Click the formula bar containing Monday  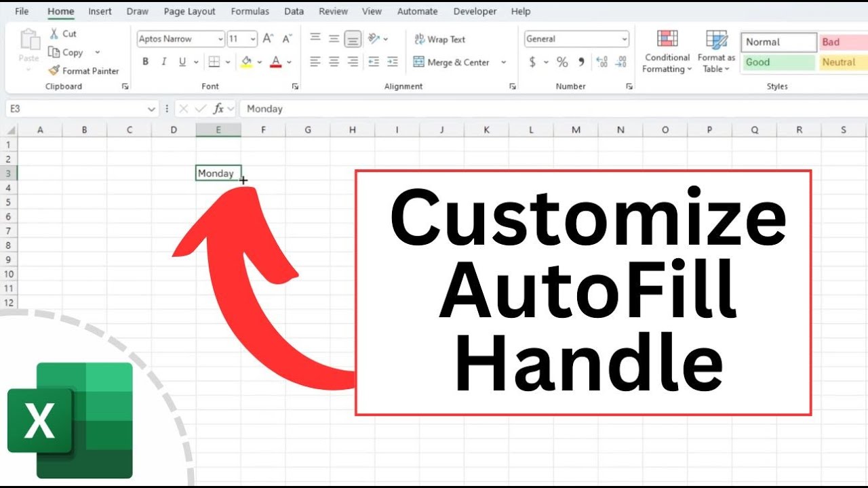tap(553, 108)
